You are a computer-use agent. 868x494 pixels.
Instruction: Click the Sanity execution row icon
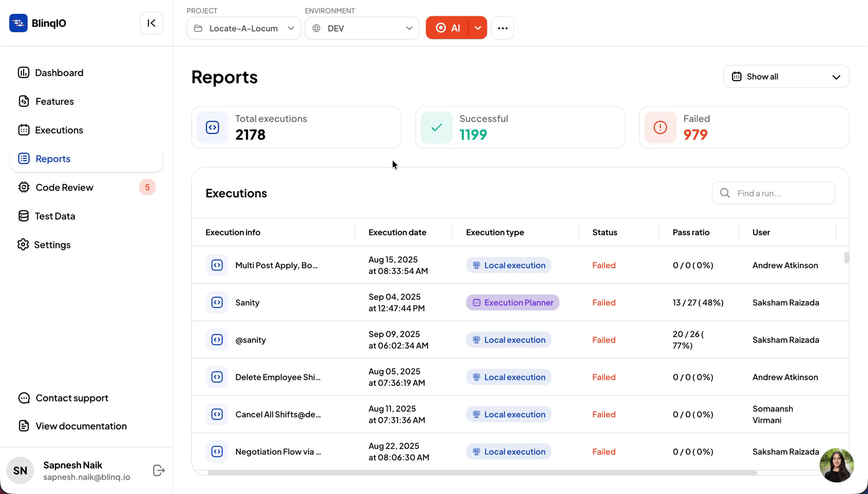[x=217, y=302]
